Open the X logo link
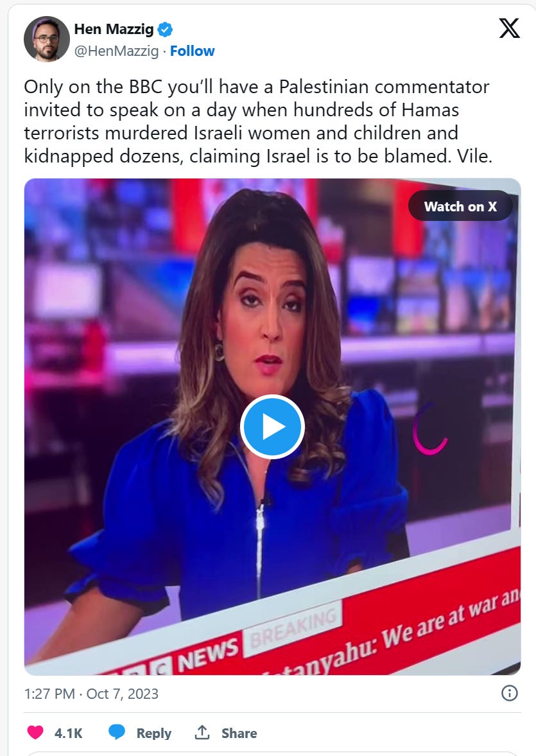The image size is (536, 756). (x=509, y=28)
